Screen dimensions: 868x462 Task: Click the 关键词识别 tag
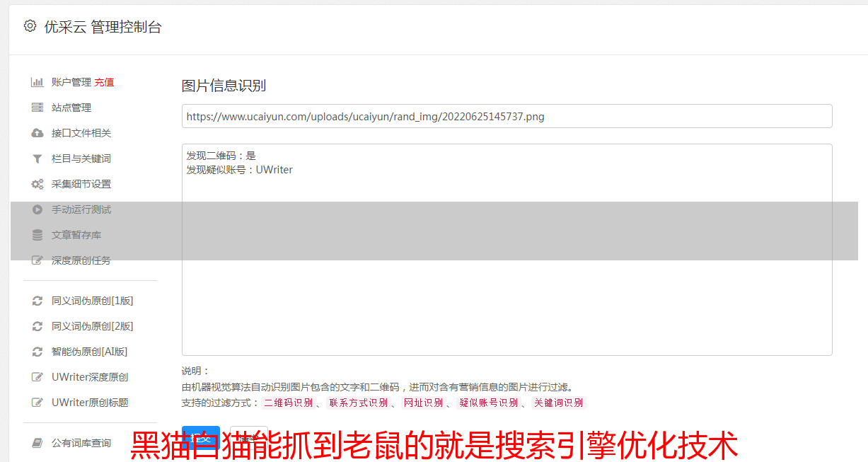click(x=559, y=403)
